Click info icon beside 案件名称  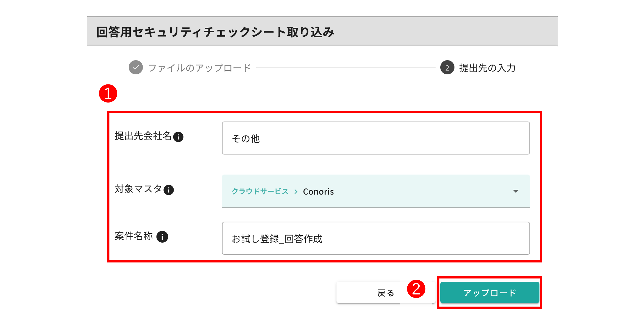pyautogui.click(x=162, y=236)
